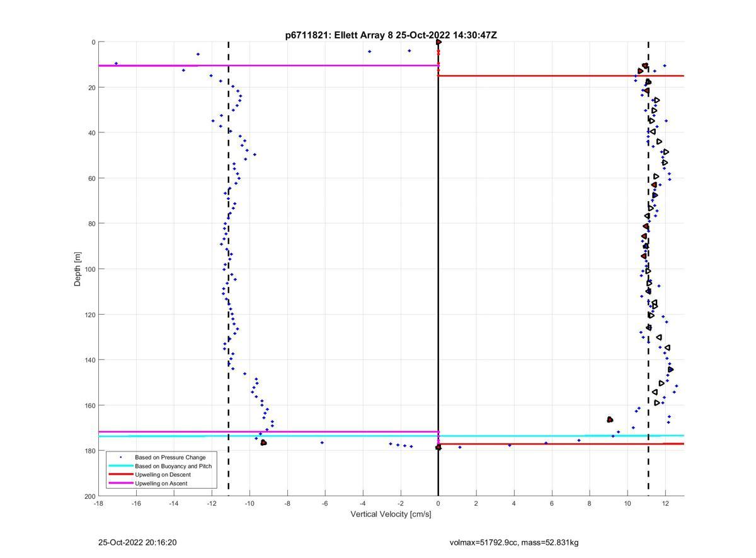The height and width of the screenshot is (558, 756).
Task: Click the magenta line swatch in the legend
Action: (x=120, y=483)
